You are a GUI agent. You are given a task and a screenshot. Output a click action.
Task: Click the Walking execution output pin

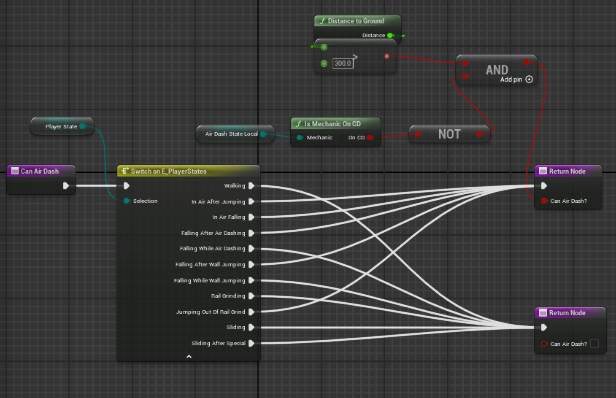point(251,186)
